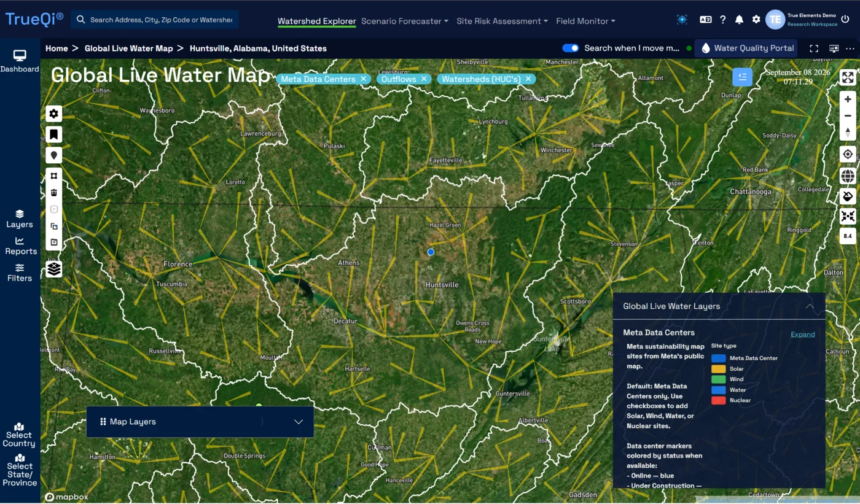The image size is (860, 504).
Task: Open the Global Live Water Map breadcrumb
Action: 129,48
